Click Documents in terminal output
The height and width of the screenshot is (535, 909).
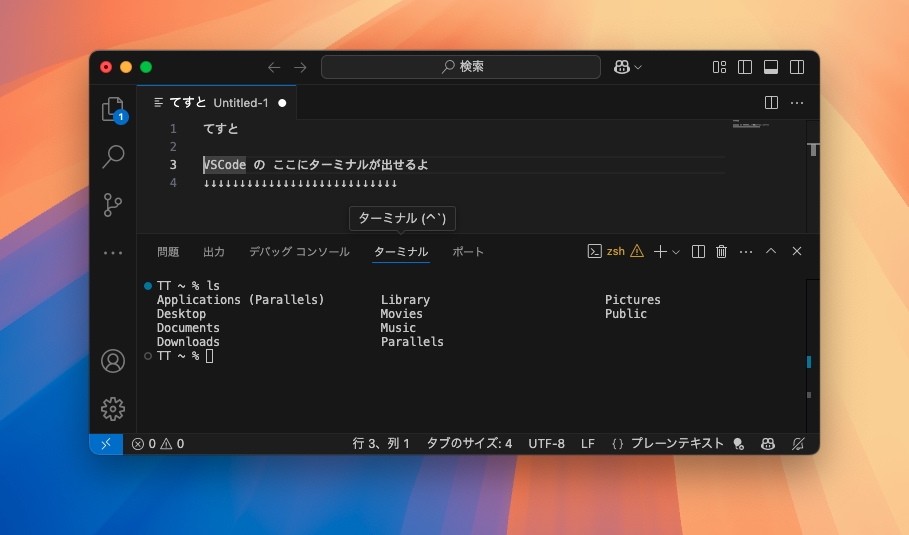point(188,328)
